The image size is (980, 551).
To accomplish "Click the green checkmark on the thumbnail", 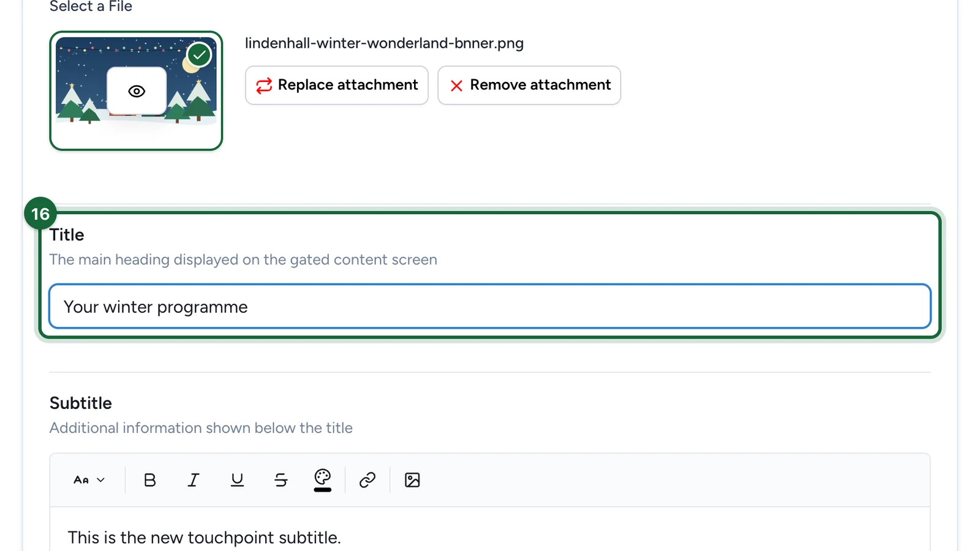I will click(x=199, y=55).
